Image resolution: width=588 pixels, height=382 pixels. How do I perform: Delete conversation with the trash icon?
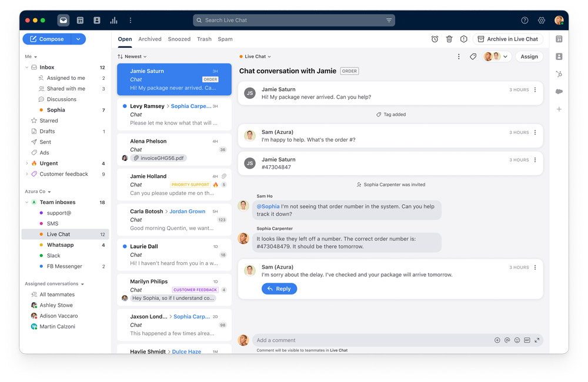449,39
